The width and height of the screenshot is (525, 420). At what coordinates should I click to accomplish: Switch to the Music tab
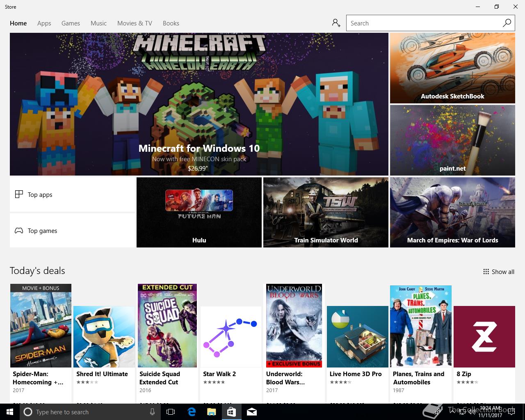(x=98, y=23)
